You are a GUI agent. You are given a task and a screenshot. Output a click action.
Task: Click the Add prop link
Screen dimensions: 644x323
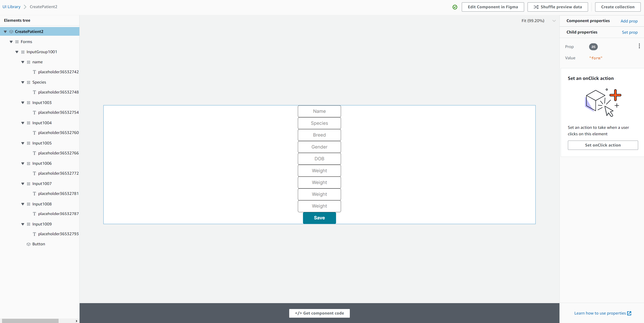point(629,21)
